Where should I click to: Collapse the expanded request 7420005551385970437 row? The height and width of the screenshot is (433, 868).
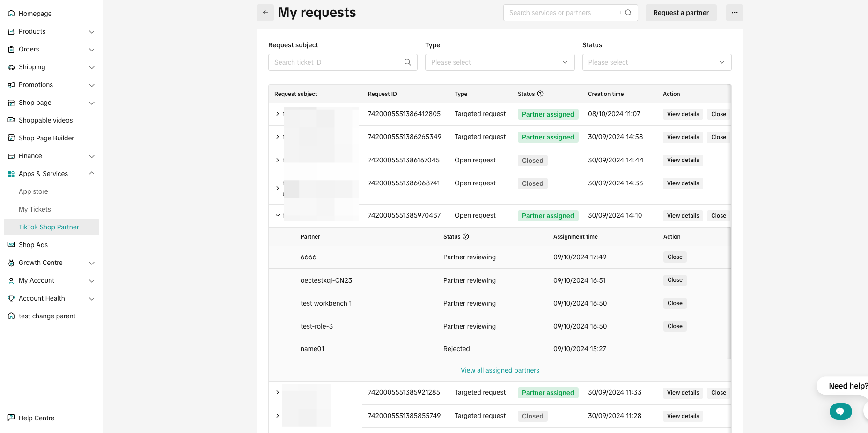(x=278, y=216)
